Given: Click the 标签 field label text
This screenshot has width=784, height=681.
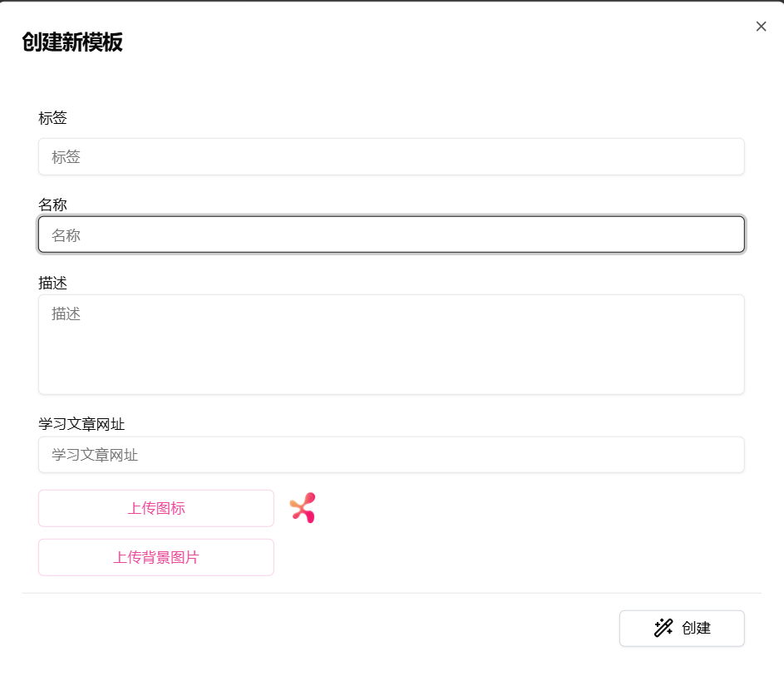Looking at the screenshot, I should [x=52, y=118].
